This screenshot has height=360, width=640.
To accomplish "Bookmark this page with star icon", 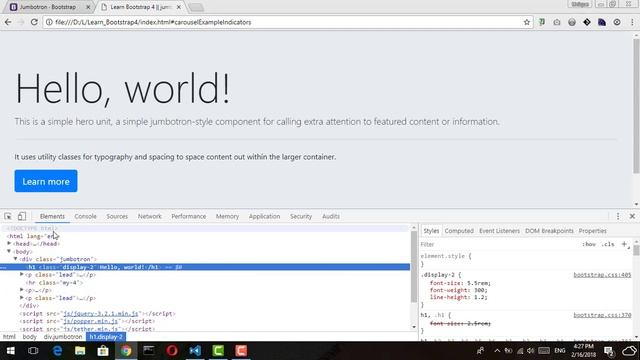I will pyautogui.click(x=527, y=22).
